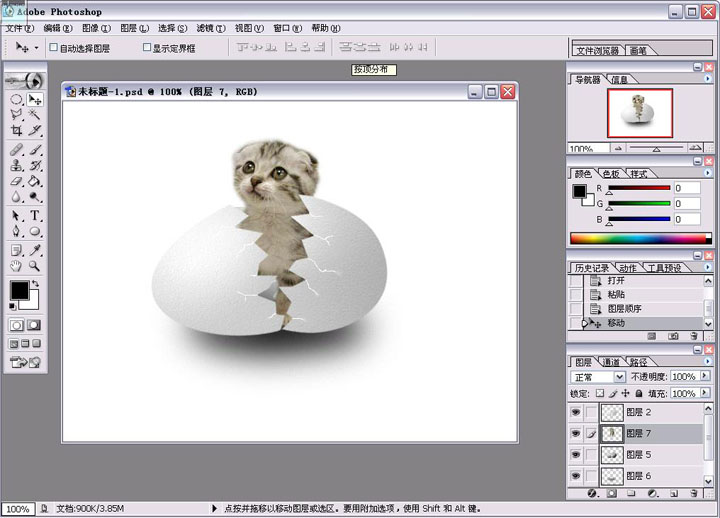This screenshot has height=518, width=720.
Task: Hide 图层 2 using its eye icon
Action: click(575, 412)
